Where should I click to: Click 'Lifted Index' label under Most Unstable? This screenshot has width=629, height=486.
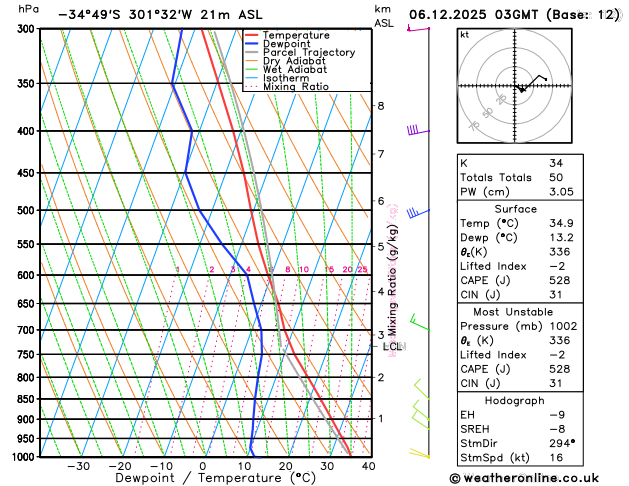click(x=493, y=355)
